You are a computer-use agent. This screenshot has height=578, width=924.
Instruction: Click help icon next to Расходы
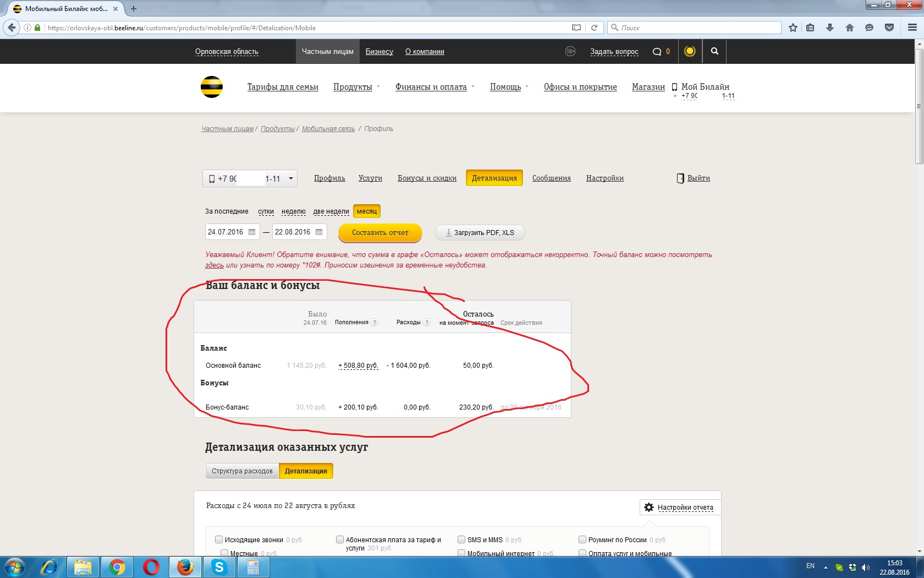pyautogui.click(x=426, y=323)
